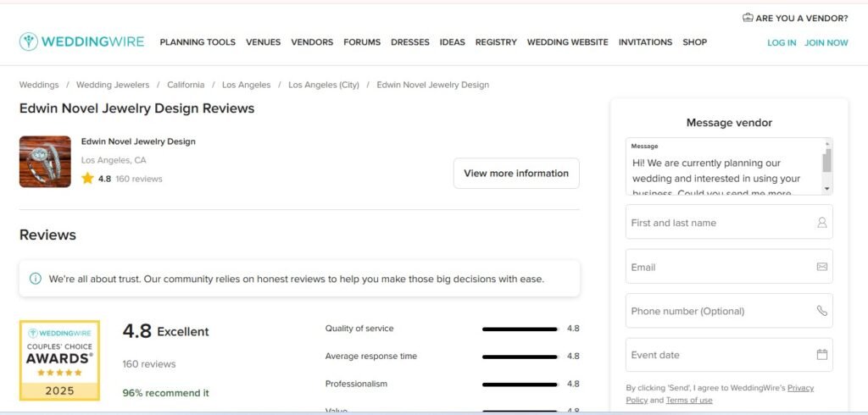Open the Venues menu
Viewport: 868px width, 415px height.
coord(264,42)
